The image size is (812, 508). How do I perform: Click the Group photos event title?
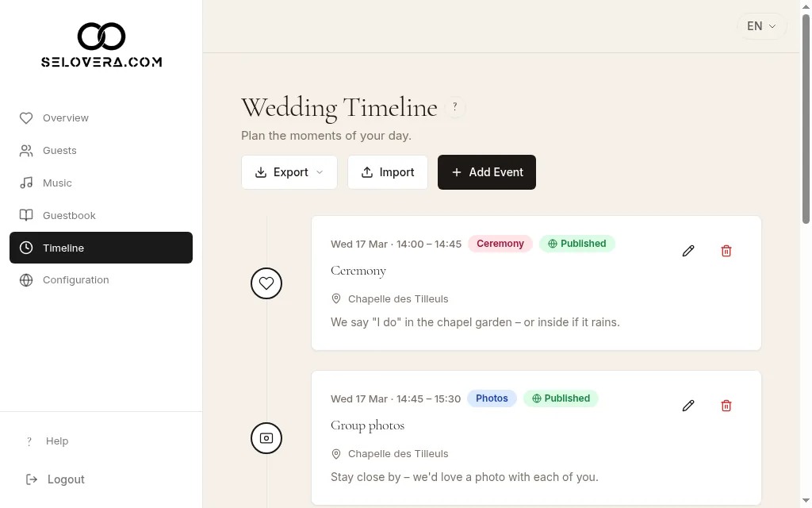click(368, 425)
